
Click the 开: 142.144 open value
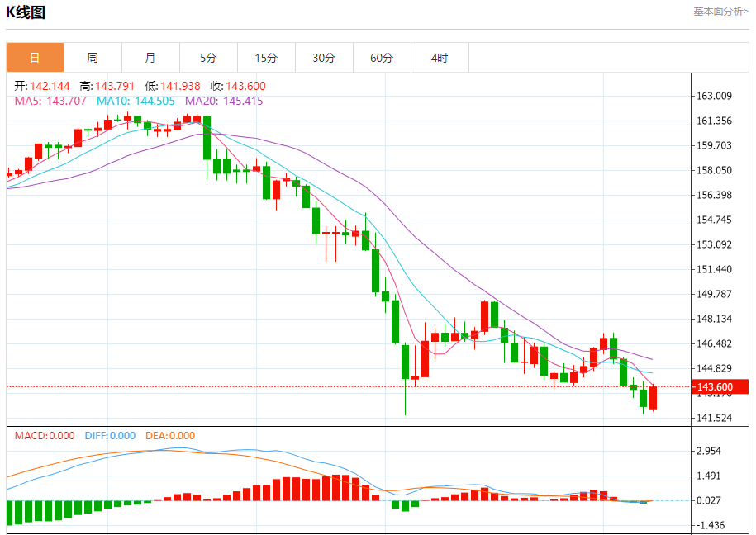point(42,86)
